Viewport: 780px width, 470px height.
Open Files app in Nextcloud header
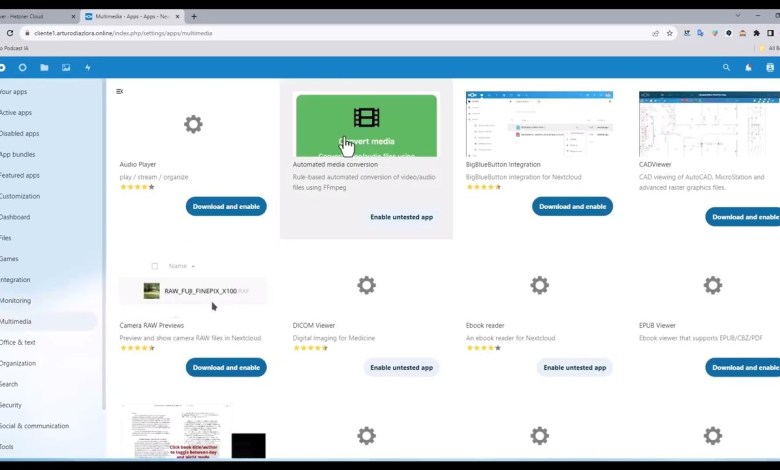(44, 67)
